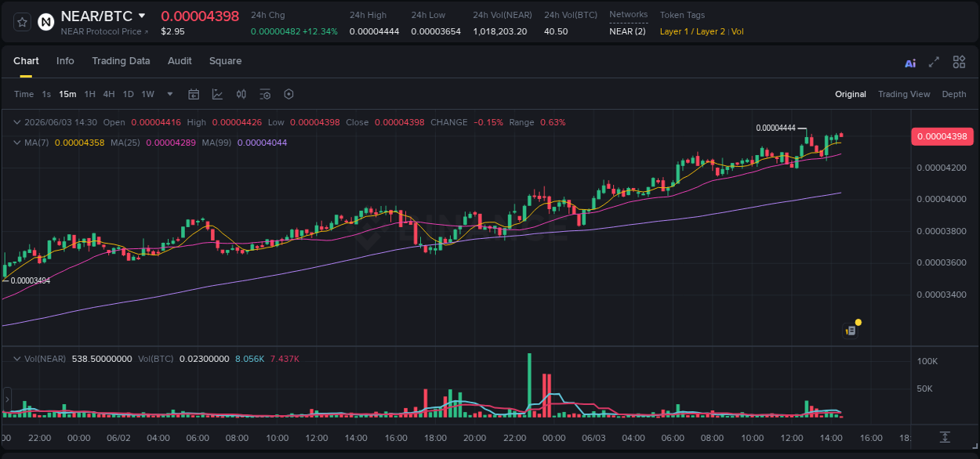Screen dimensions: 980x459
Task: Select the Time line interval
Action: [24, 94]
